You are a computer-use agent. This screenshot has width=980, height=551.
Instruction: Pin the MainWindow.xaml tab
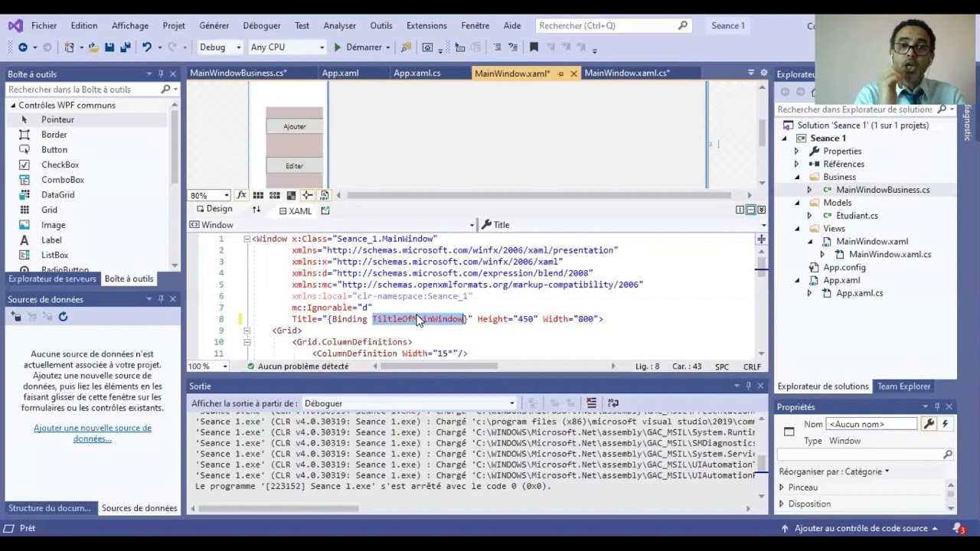(560, 73)
